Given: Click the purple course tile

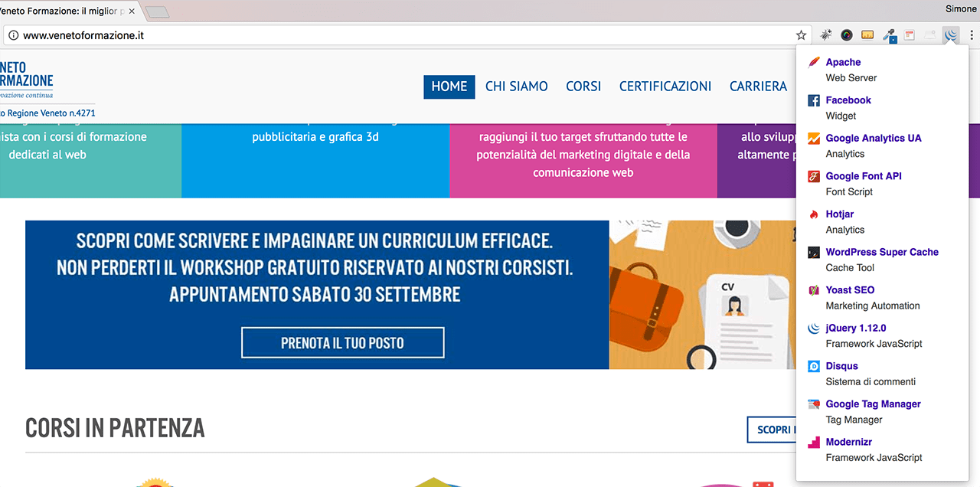Looking at the screenshot, I should click(756, 159).
